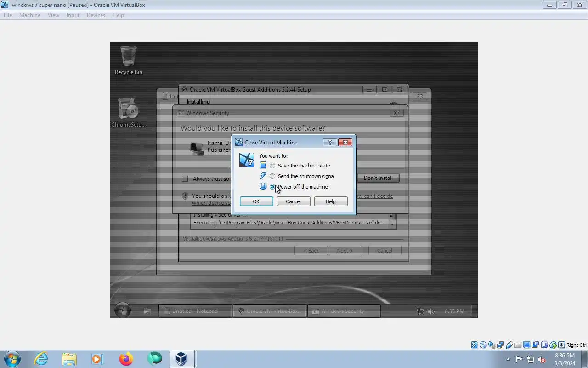Open the File menu
This screenshot has width=588, height=368.
[8, 15]
